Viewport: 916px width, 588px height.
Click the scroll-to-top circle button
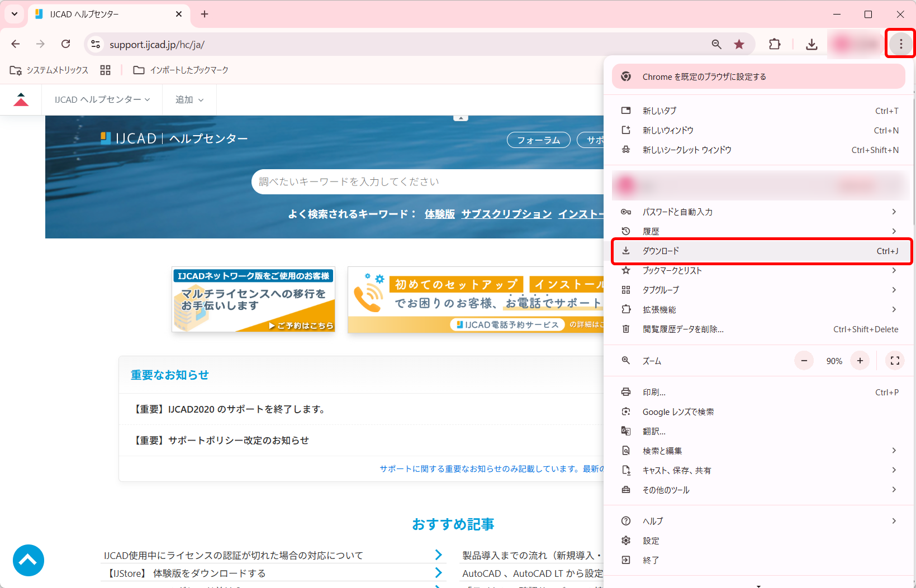pyautogui.click(x=28, y=560)
